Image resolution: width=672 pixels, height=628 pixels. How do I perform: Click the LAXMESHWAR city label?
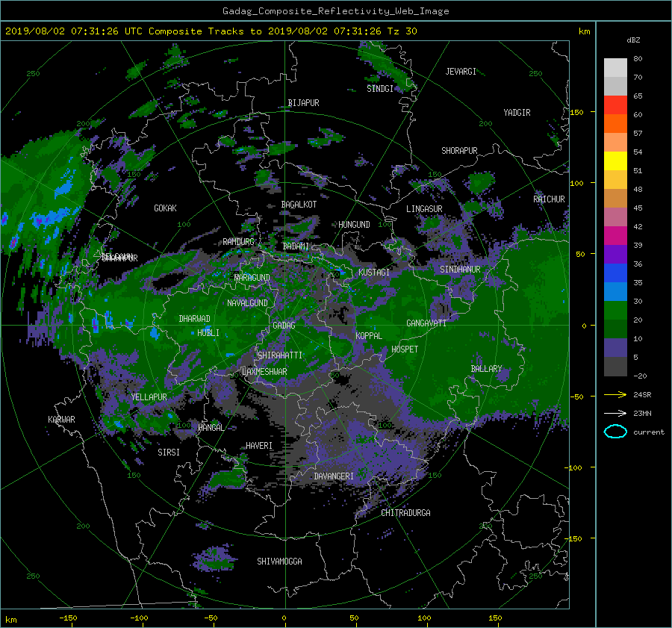pos(264,372)
